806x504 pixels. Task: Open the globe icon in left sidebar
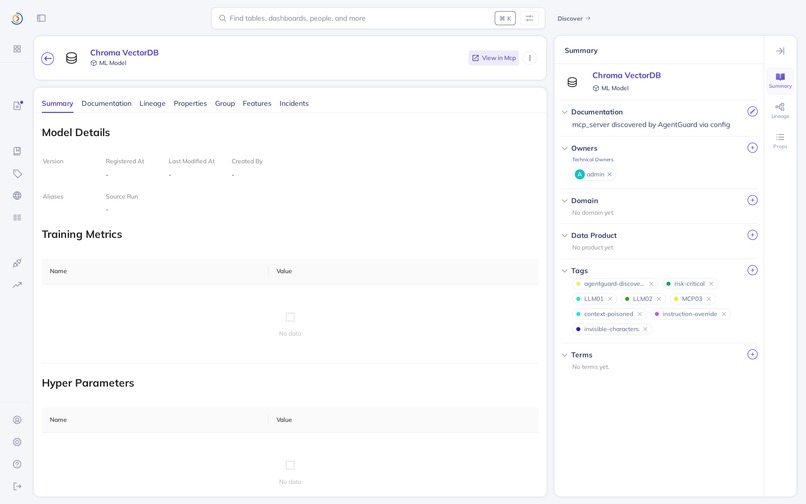(x=17, y=195)
